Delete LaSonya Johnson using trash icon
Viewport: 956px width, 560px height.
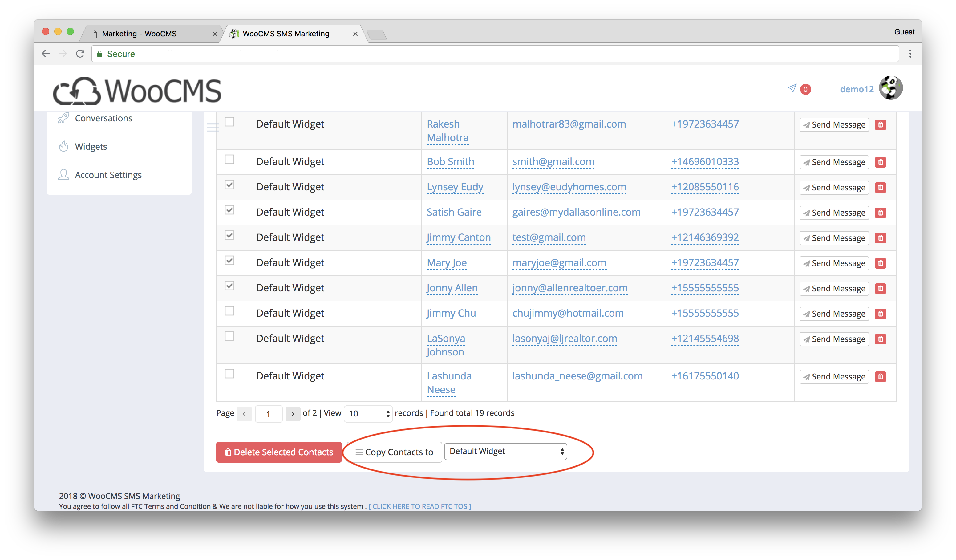click(x=880, y=339)
